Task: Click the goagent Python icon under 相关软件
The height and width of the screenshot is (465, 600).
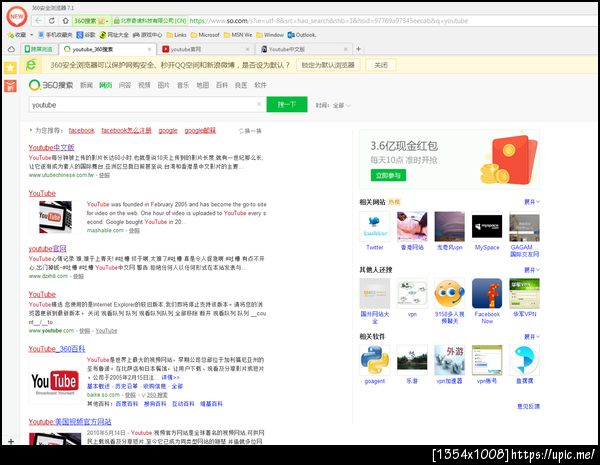Action: tap(375, 360)
